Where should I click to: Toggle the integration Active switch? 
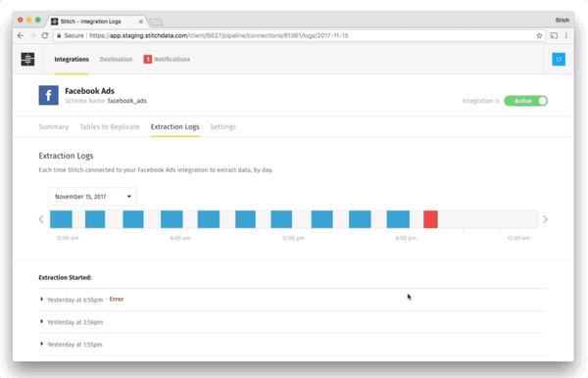click(525, 101)
